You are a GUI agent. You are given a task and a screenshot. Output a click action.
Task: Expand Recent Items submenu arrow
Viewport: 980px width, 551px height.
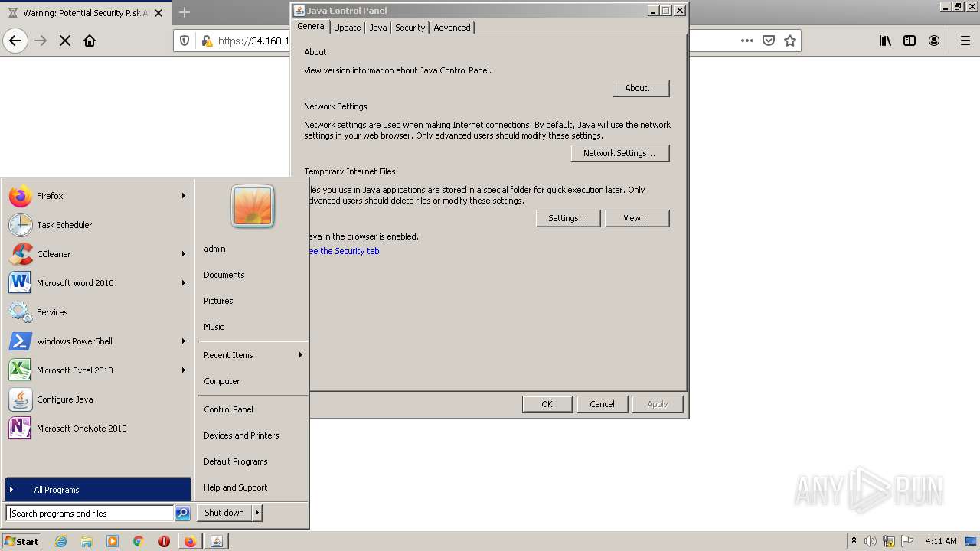point(301,355)
